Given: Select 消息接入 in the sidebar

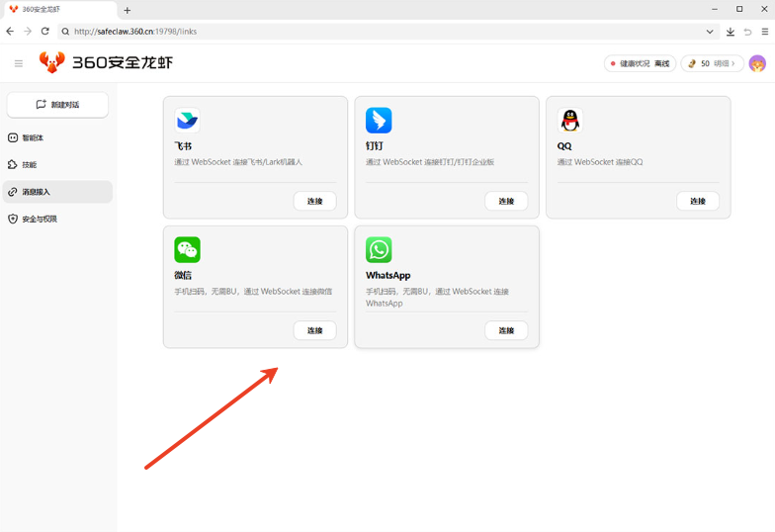Looking at the screenshot, I should coord(57,192).
